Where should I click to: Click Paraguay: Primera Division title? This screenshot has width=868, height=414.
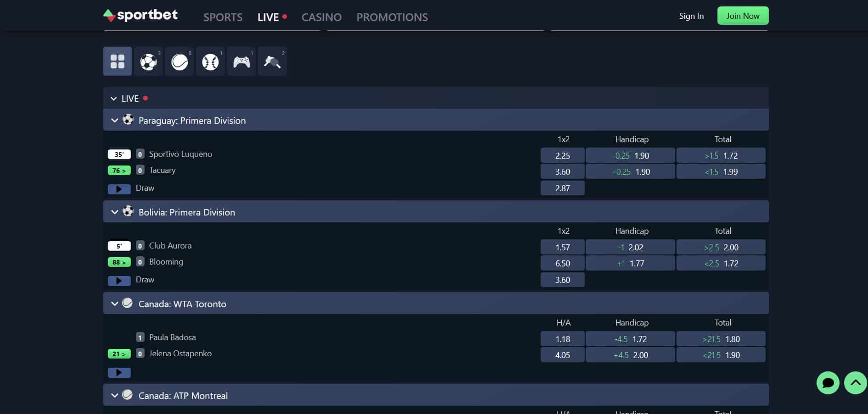192,121
